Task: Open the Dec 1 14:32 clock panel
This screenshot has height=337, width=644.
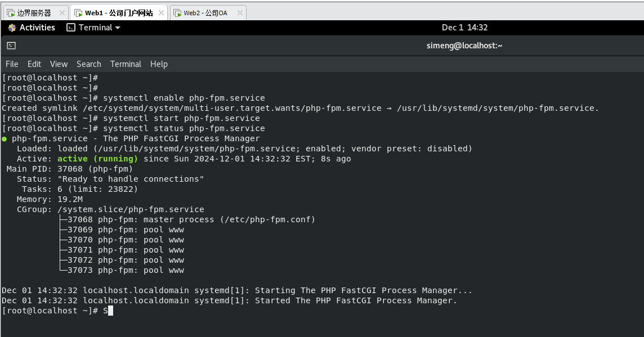Action: coord(464,28)
